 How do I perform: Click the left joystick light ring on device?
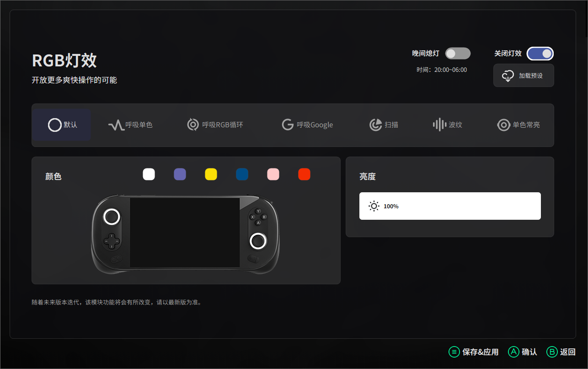112,217
